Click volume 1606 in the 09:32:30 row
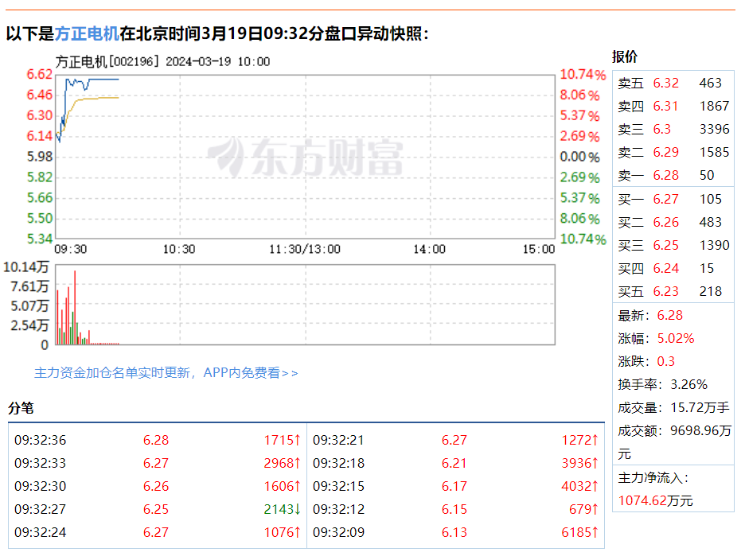 point(283,486)
